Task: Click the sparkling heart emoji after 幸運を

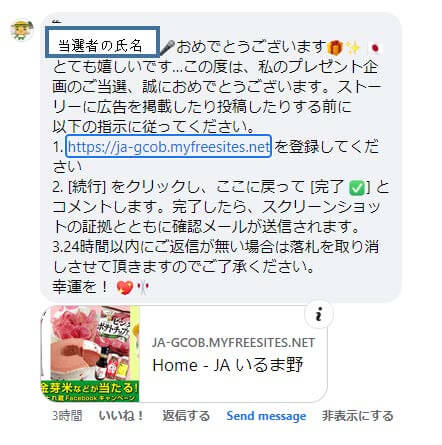Action: pos(125,288)
